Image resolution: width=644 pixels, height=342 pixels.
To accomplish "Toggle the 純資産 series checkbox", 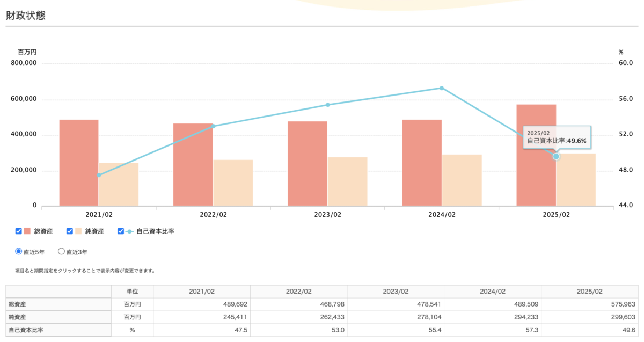I will (69, 231).
